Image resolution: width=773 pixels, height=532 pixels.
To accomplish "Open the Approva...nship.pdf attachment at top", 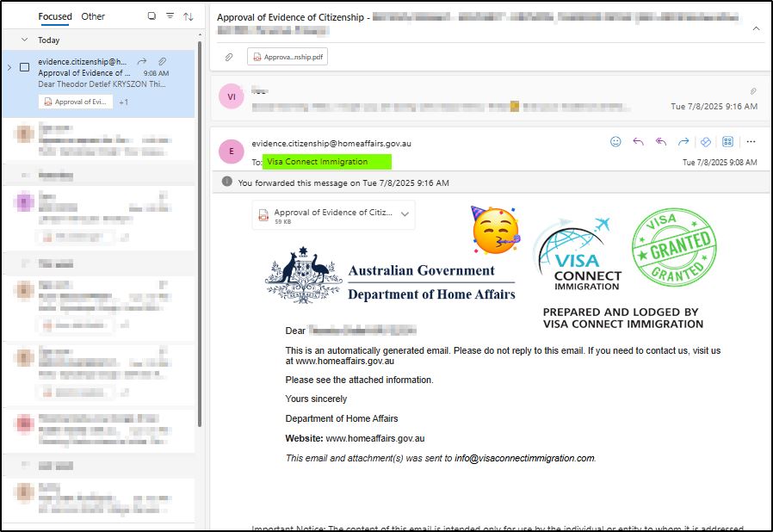I will click(x=288, y=57).
